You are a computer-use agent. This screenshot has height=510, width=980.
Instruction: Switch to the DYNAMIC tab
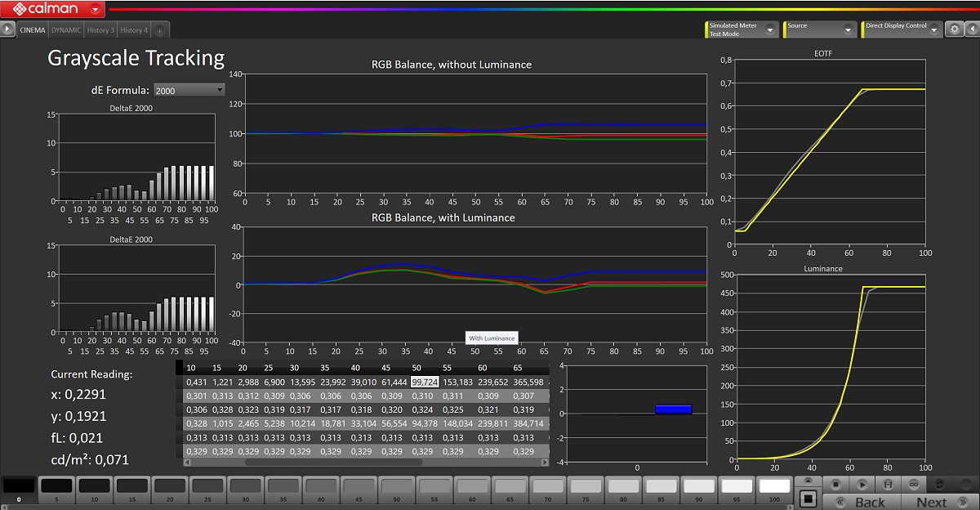(65, 30)
